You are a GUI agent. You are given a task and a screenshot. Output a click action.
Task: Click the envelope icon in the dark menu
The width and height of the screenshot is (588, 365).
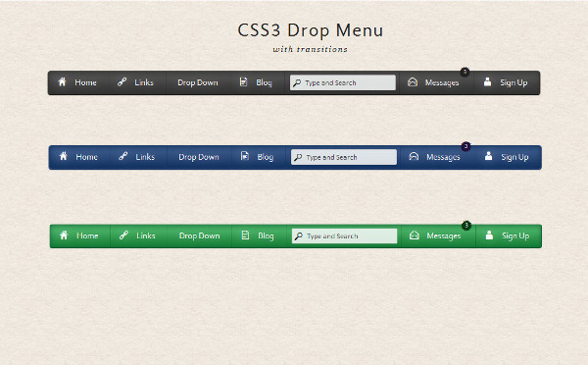click(413, 81)
